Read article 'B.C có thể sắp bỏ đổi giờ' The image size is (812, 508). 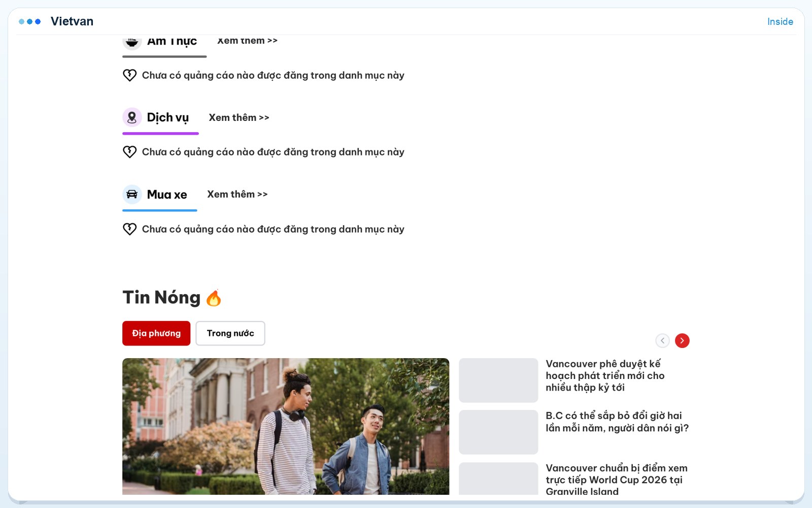tap(617, 422)
